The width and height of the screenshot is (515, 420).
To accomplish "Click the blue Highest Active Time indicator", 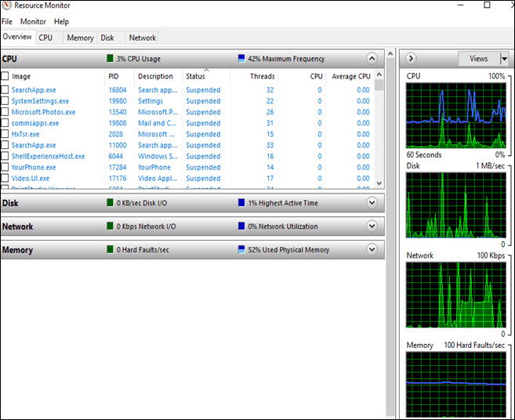I will click(x=241, y=203).
